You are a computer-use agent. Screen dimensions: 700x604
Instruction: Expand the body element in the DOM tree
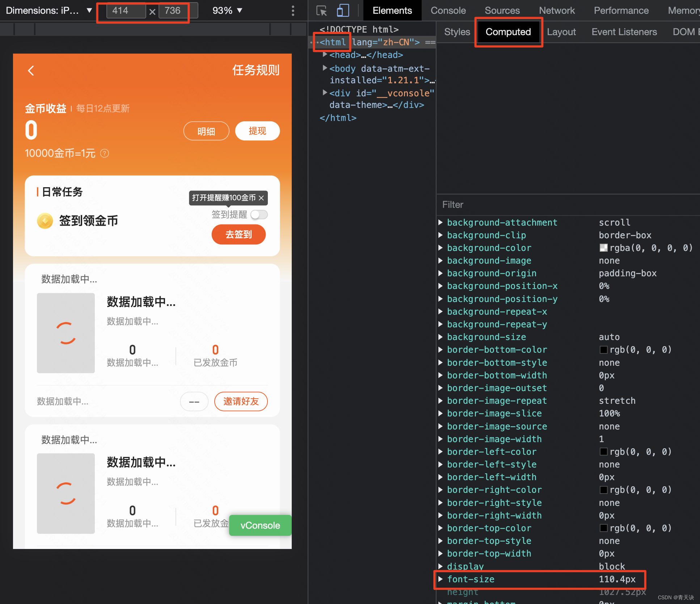tap(325, 68)
